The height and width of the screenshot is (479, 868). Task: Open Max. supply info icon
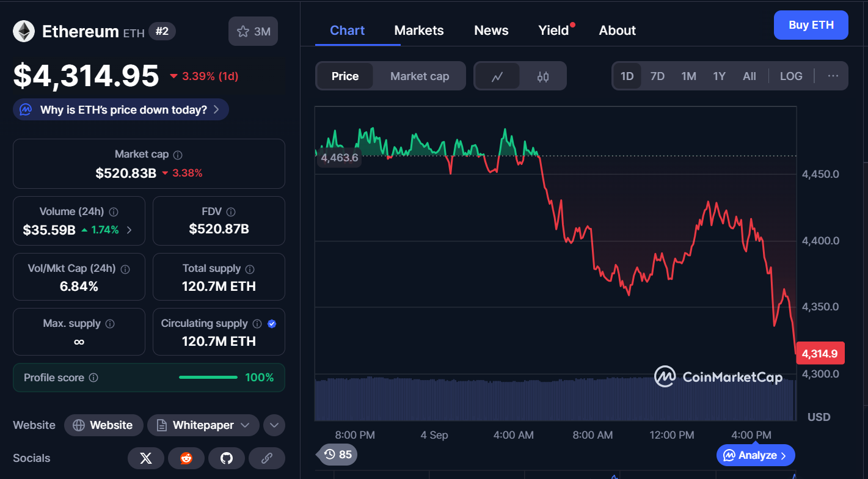coord(110,324)
